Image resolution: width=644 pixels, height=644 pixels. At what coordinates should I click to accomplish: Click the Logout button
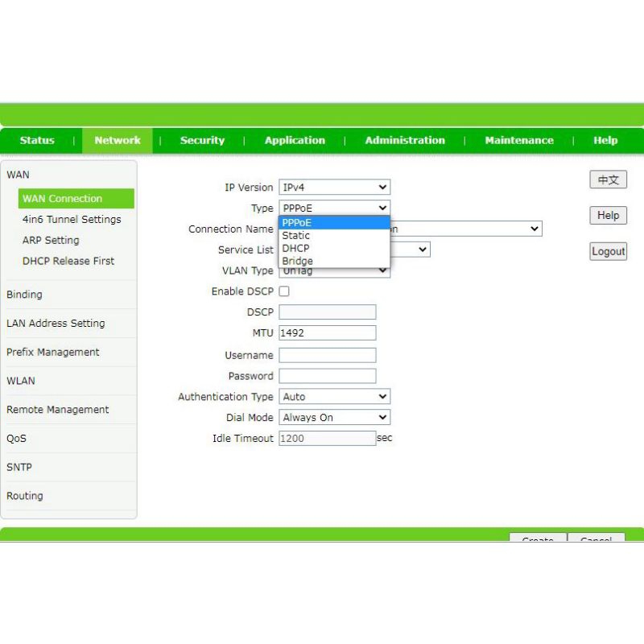tap(608, 251)
